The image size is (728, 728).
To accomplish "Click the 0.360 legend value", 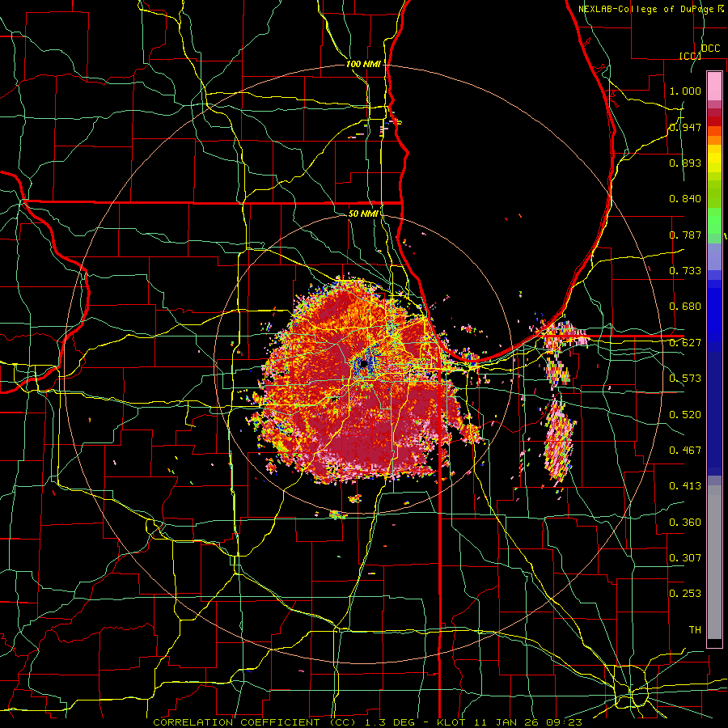I will (685, 523).
